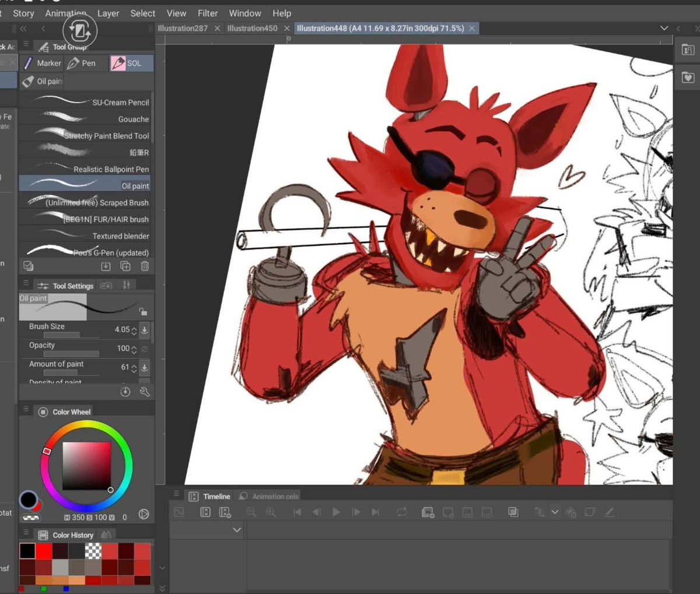The width and height of the screenshot is (700, 594).
Task: Open the Layer menu
Action: pos(108,13)
